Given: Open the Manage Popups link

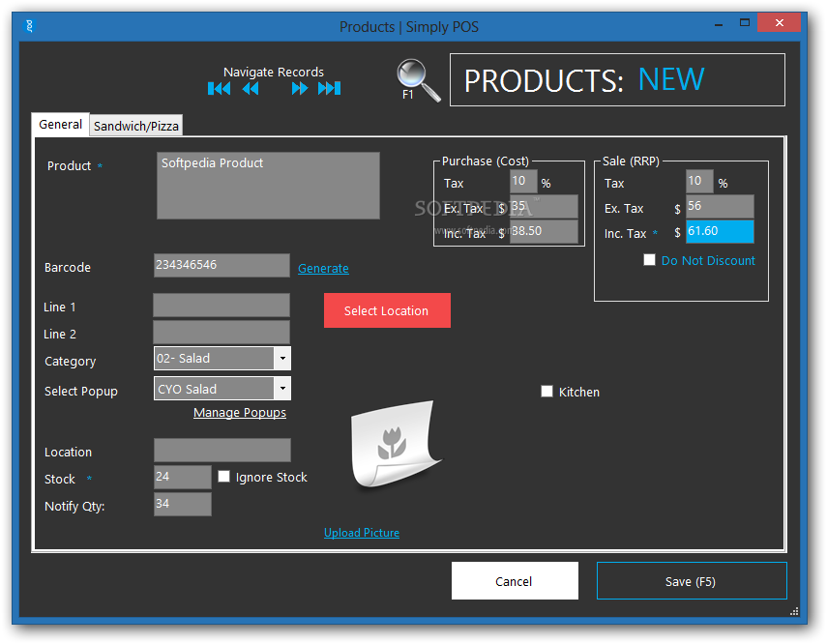Looking at the screenshot, I should (x=240, y=413).
